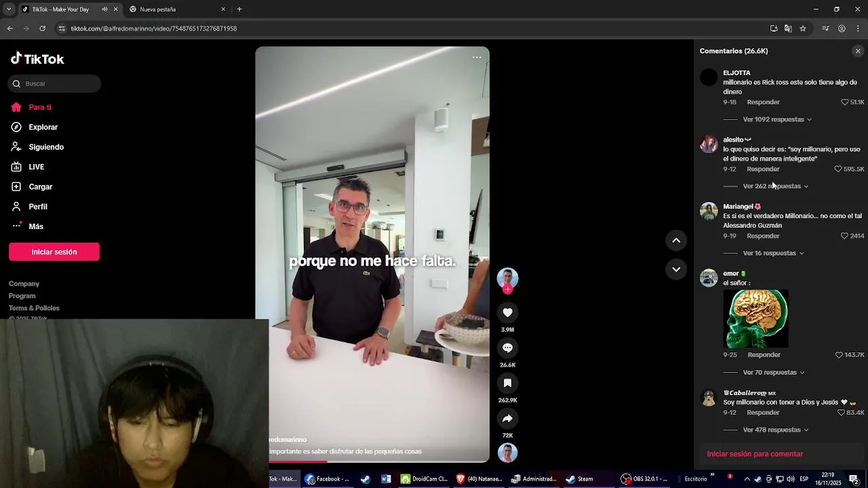Bookmark this tab with star icon
The image size is (868, 488).
tap(803, 28)
